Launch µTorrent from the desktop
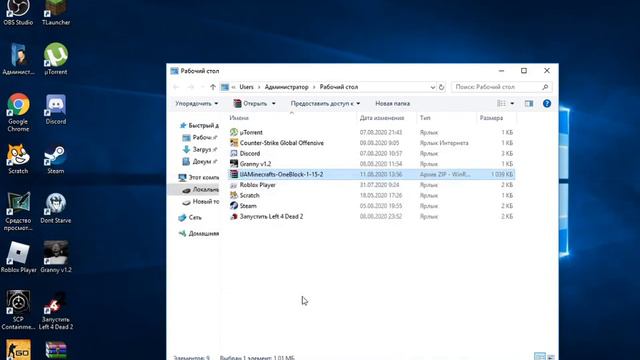Screen dimensions: 640x360 (56, 59)
